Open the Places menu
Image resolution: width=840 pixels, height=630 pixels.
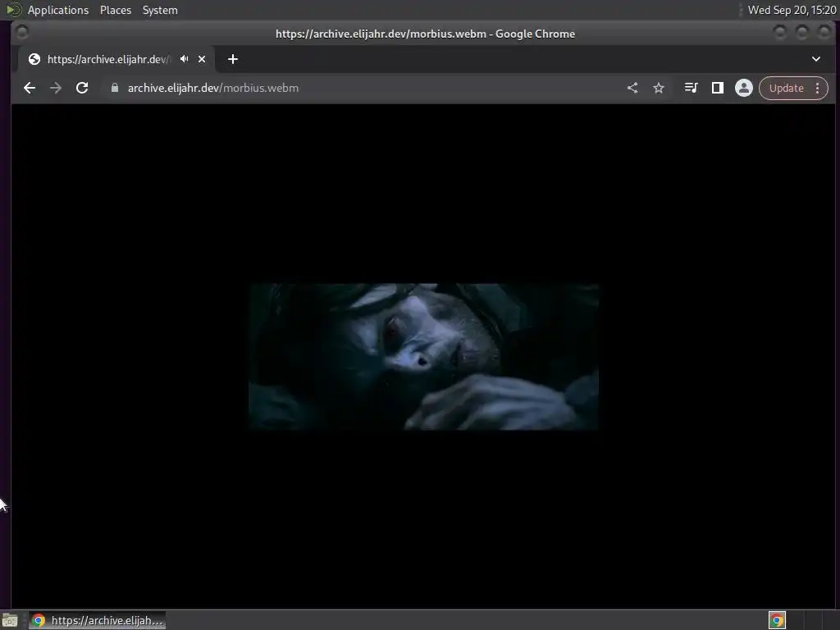tap(116, 10)
